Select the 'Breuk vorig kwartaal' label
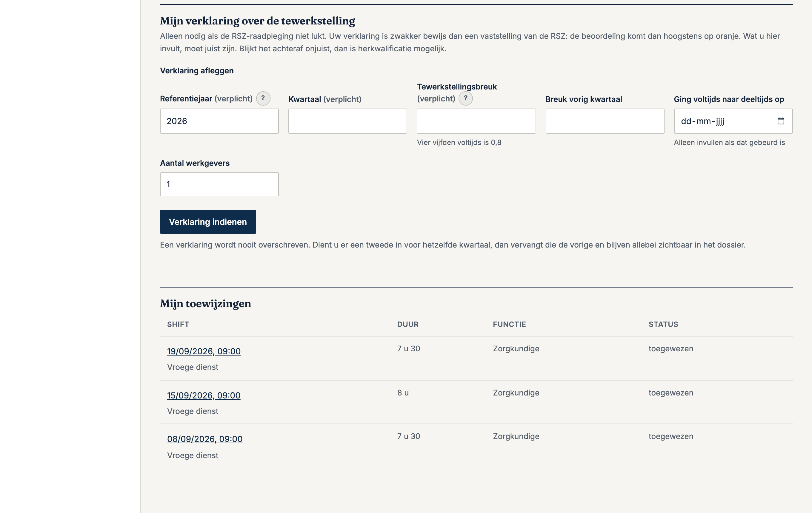Screen dimensions: 812x513 click(583, 99)
